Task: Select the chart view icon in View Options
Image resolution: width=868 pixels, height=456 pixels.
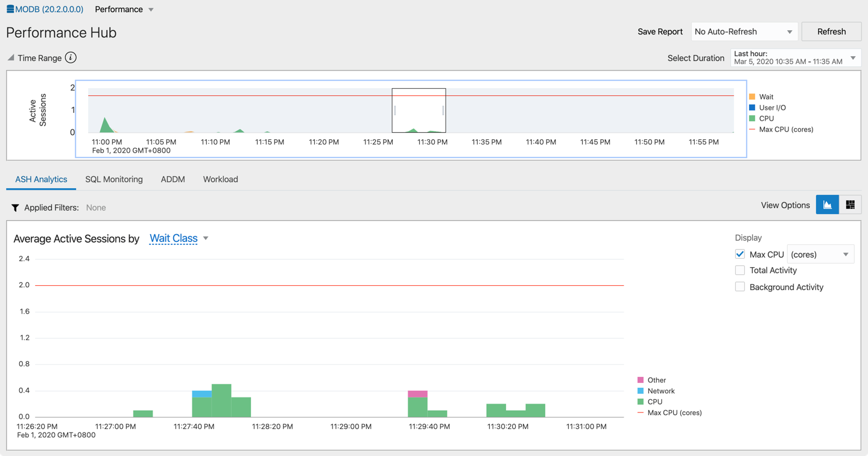Action: click(826, 204)
